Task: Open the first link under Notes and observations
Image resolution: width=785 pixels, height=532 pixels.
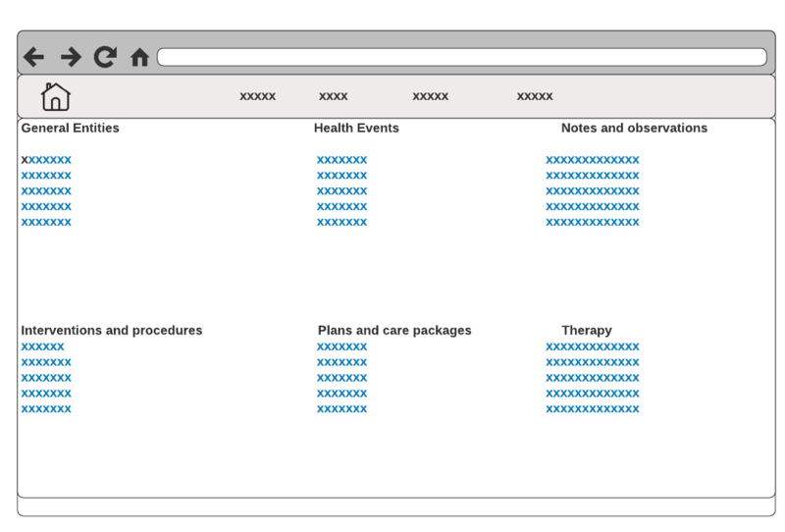Action: pyautogui.click(x=593, y=160)
